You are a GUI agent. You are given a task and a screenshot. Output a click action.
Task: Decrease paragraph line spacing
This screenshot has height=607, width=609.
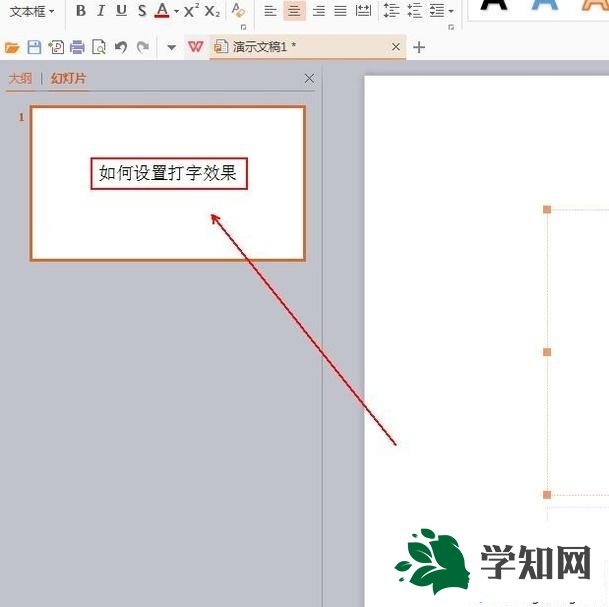(x=414, y=10)
